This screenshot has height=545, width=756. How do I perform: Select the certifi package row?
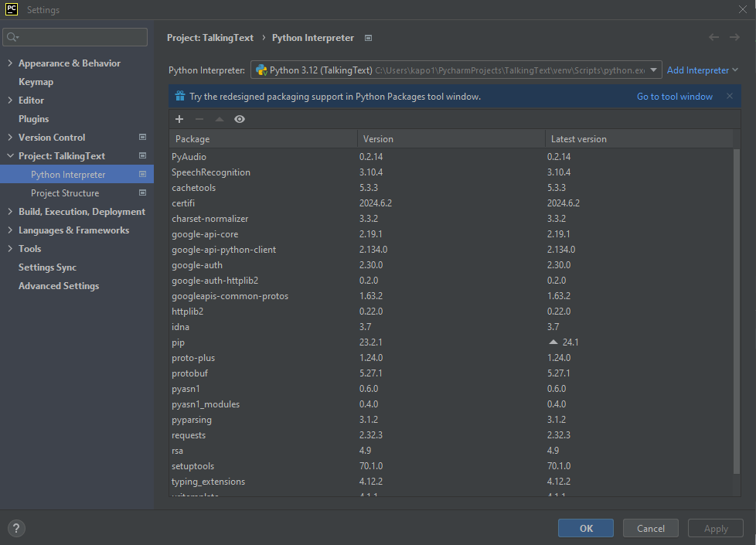(x=451, y=203)
